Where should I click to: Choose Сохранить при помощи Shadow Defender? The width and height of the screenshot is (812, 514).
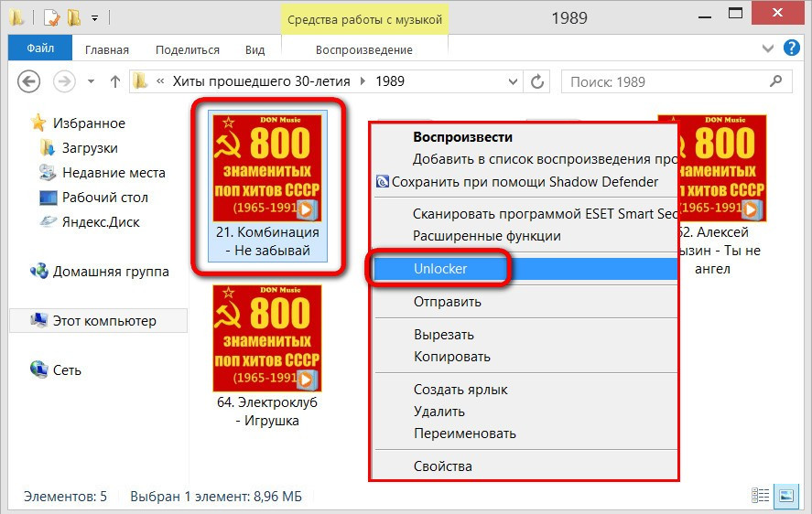click(x=525, y=182)
